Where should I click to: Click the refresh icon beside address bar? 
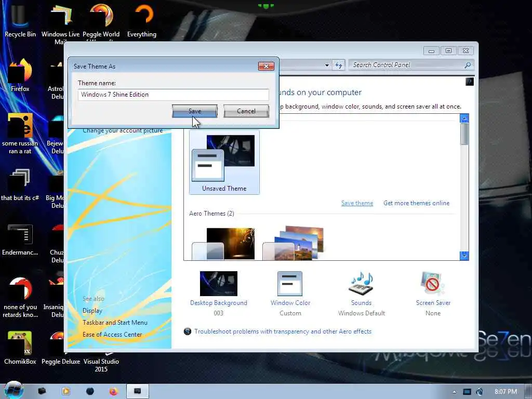click(x=339, y=65)
